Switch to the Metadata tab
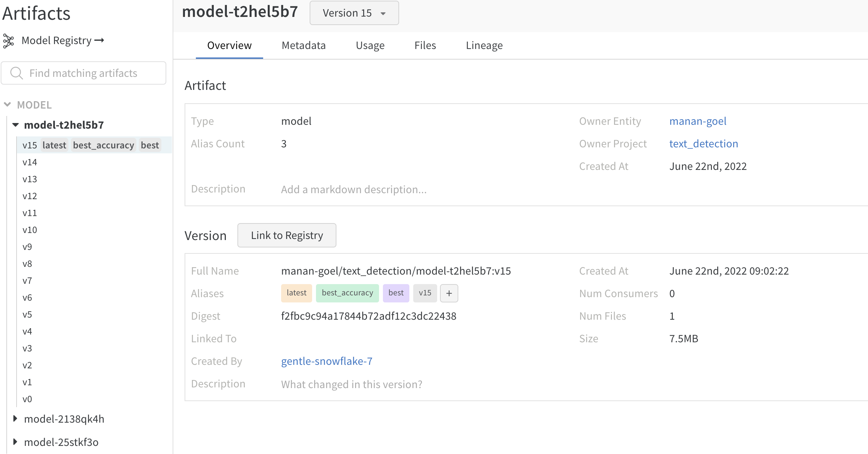This screenshot has height=454, width=868. (303, 45)
